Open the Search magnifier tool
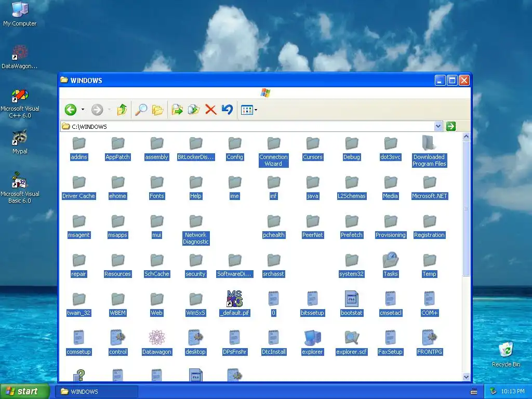Screen dimensions: 532x399 [141, 110]
